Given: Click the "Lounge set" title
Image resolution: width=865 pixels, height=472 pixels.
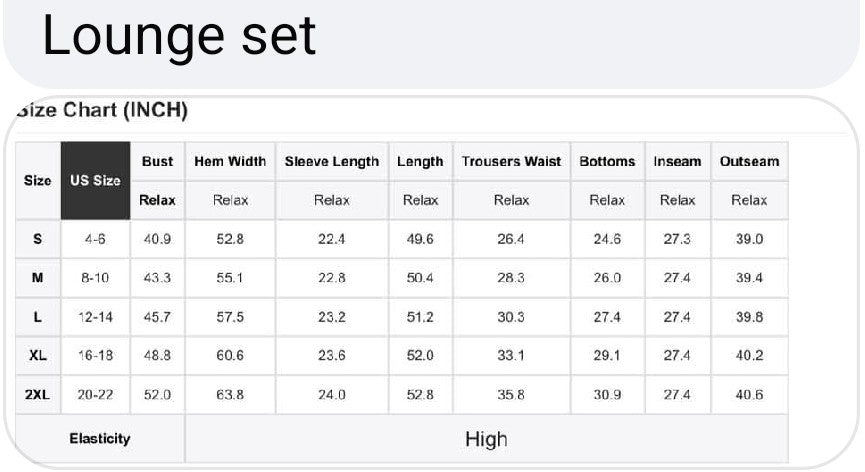Looking at the screenshot, I should [179, 36].
